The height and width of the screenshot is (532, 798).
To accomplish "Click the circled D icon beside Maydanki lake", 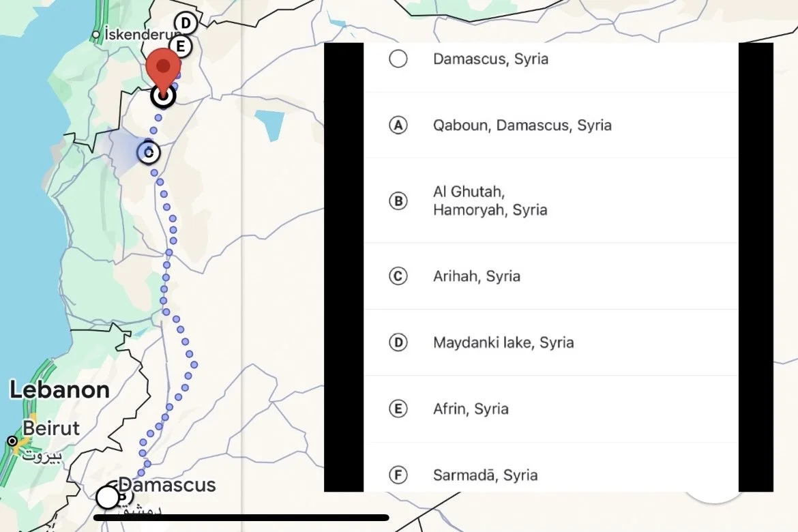I will click(398, 342).
